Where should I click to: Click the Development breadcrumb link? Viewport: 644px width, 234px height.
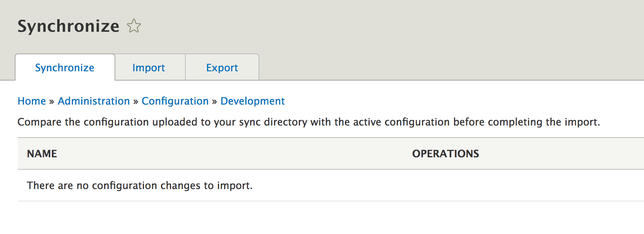[x=252, y=101]
